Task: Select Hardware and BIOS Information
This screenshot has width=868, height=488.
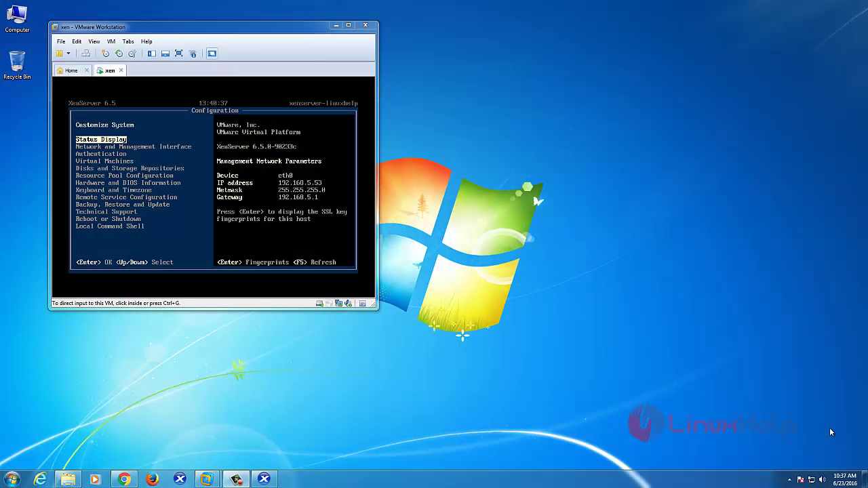Action: pyautogui.click(x=128, y=183)
